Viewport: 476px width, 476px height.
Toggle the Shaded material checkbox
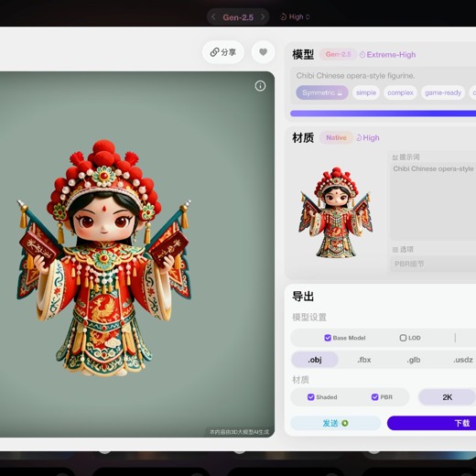click(x=310, y=397)
